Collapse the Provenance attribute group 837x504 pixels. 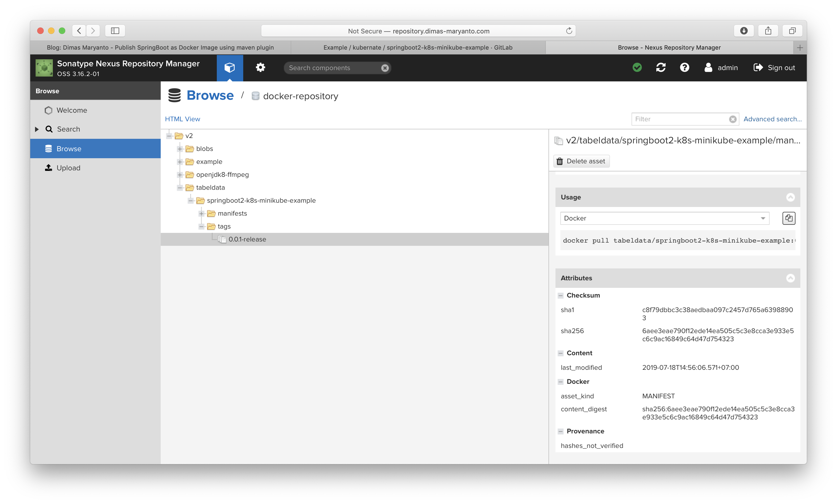[561, 431]
